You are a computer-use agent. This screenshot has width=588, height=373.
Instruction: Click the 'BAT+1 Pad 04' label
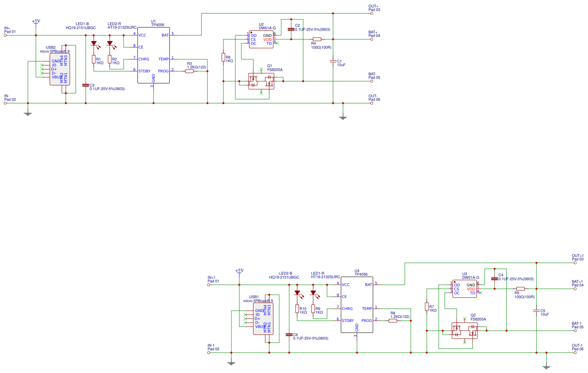pos(578,284)
